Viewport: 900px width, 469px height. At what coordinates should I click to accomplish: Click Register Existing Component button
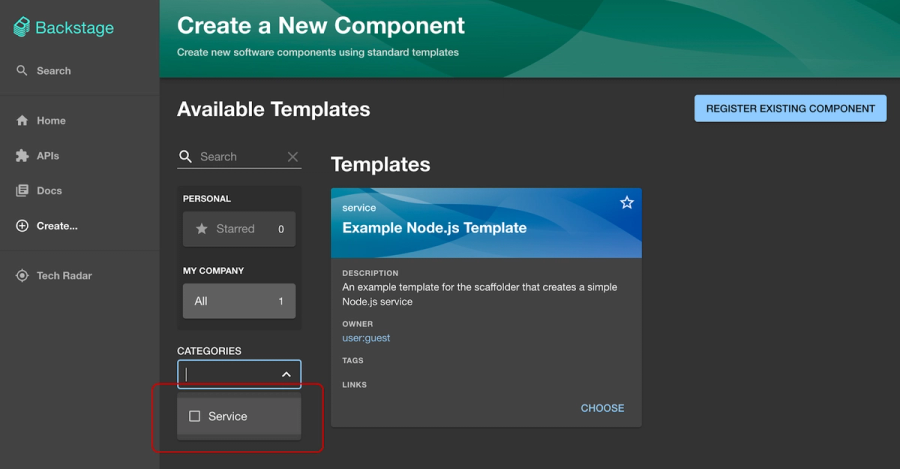[x=790, y=108]
